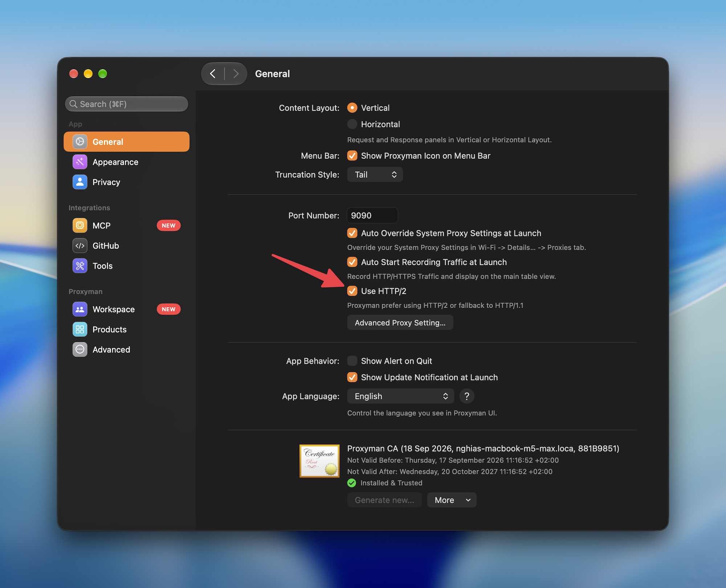Screen dimensions: 726x588
Task: Click the question mark help button
Action: pos(467,396)
